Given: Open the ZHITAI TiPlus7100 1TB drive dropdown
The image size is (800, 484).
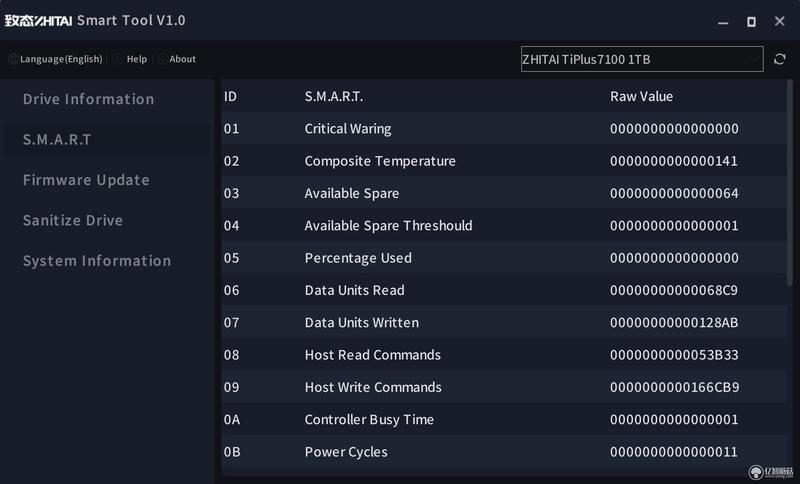Looking at the screenshot, I should [x=642, y=59].
